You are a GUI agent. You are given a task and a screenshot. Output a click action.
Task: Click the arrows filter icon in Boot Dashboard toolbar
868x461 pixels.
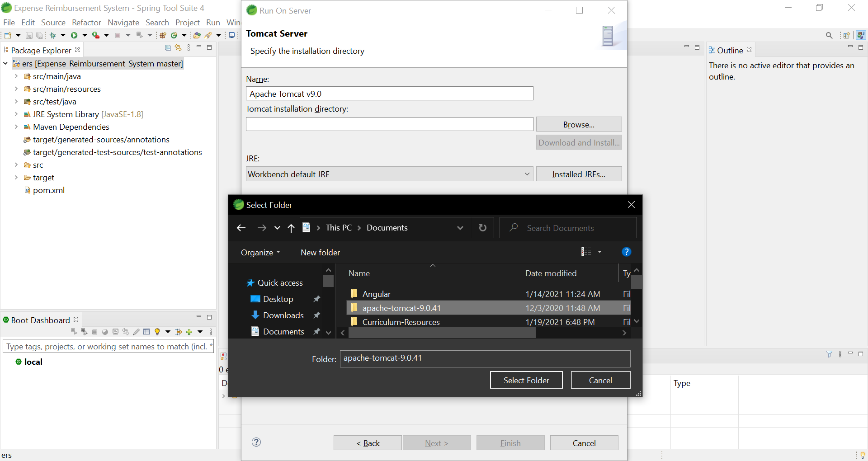(x=179, y=332)
